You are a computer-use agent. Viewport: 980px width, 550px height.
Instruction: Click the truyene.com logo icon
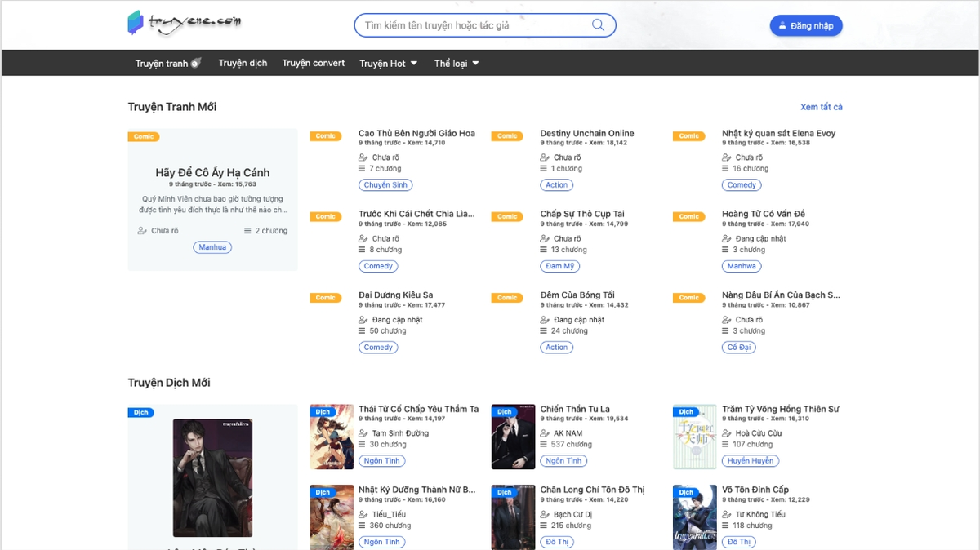136,24
